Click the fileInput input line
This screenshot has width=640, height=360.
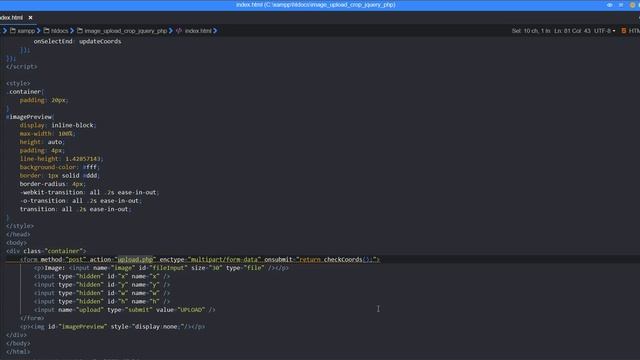click(161, 268)
